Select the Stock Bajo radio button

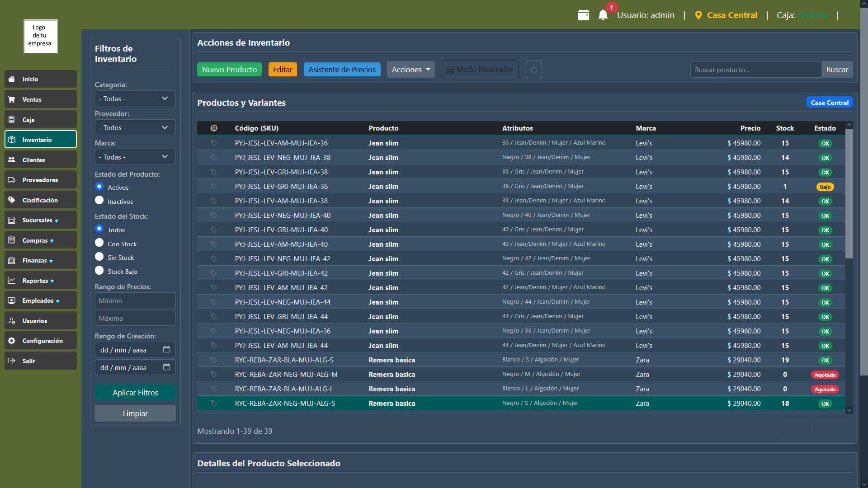[99, 270]
